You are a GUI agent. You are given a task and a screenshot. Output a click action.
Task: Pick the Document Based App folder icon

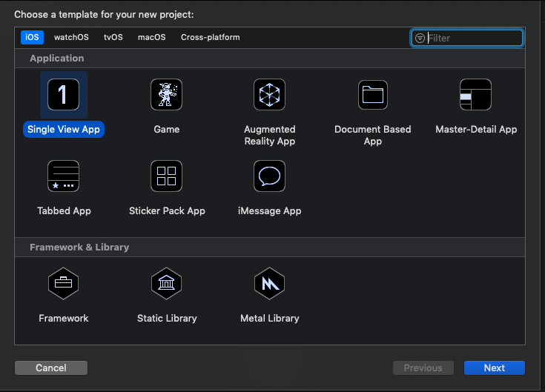[x=372, y=94]
